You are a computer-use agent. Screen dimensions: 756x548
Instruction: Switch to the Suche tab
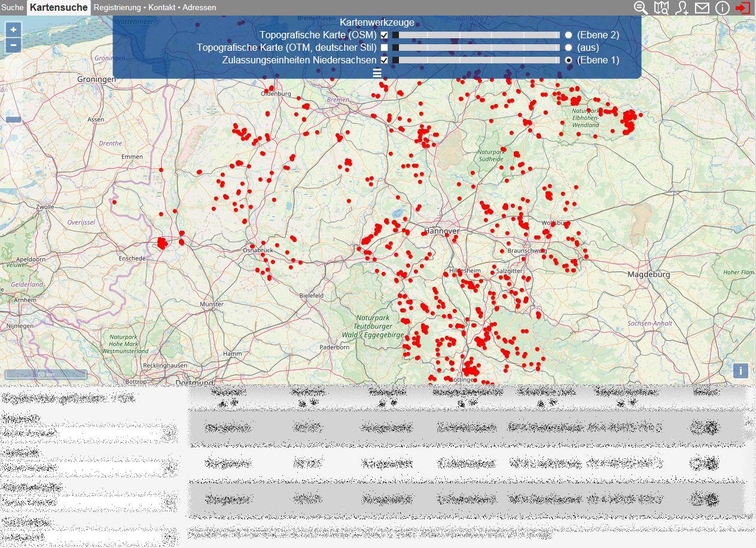(13, 8)
